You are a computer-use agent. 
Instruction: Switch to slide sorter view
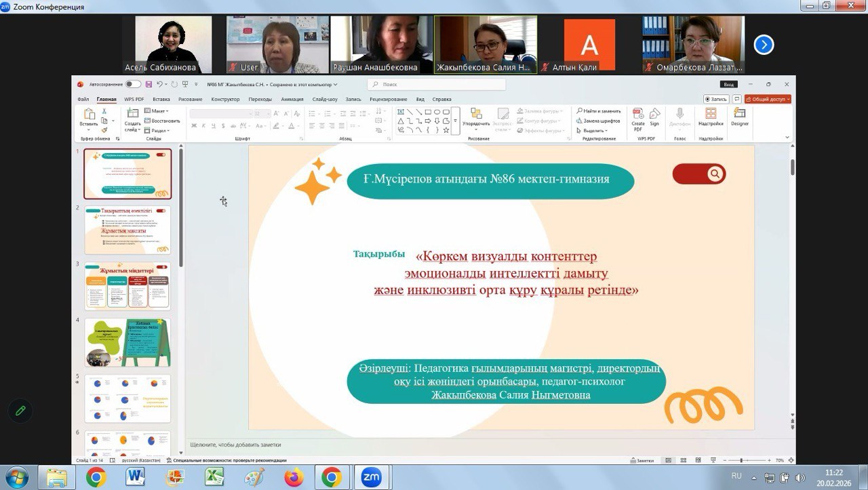pyautogui.click(x=683, y=461)
